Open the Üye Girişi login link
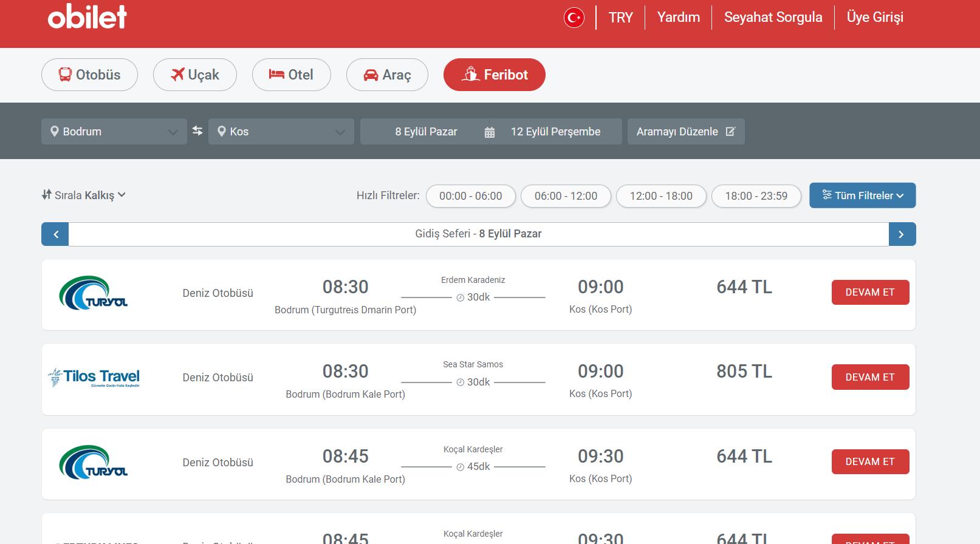Image resolution: width=980 pixels, height=544 pixels. click(875, 18)
